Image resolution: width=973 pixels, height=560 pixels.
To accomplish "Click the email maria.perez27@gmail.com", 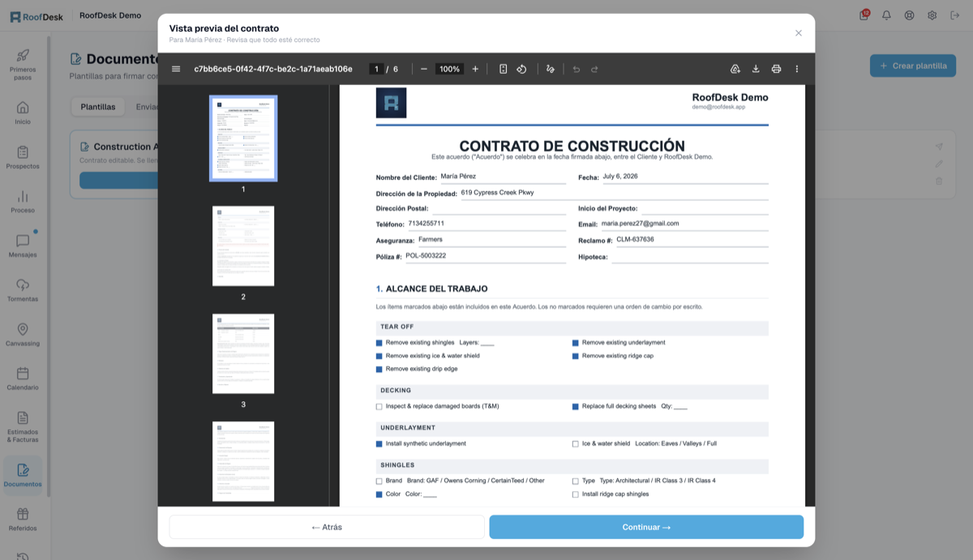I will point(641,223).
